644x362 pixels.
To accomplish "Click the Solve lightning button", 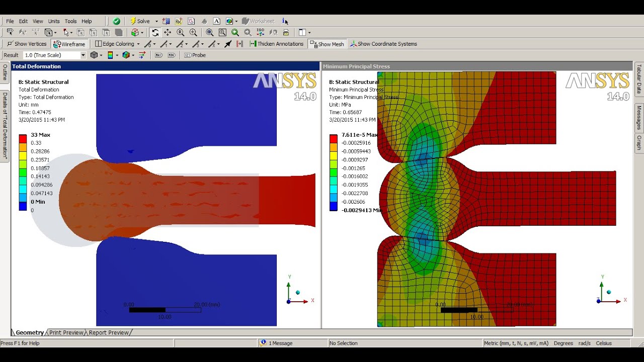I will click(x=140, y=21).
